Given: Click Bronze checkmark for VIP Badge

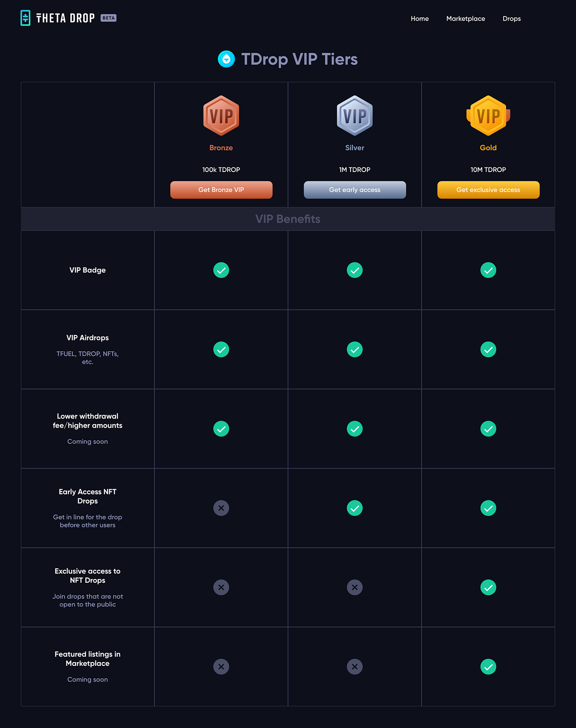Looking at the screenshot, I should point(221,270).
